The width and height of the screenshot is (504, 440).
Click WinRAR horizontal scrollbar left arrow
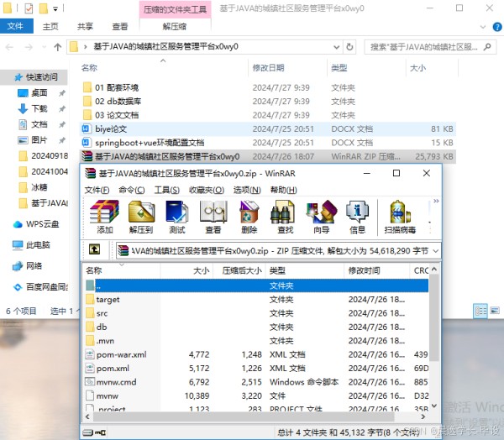[x=87, y=416]
